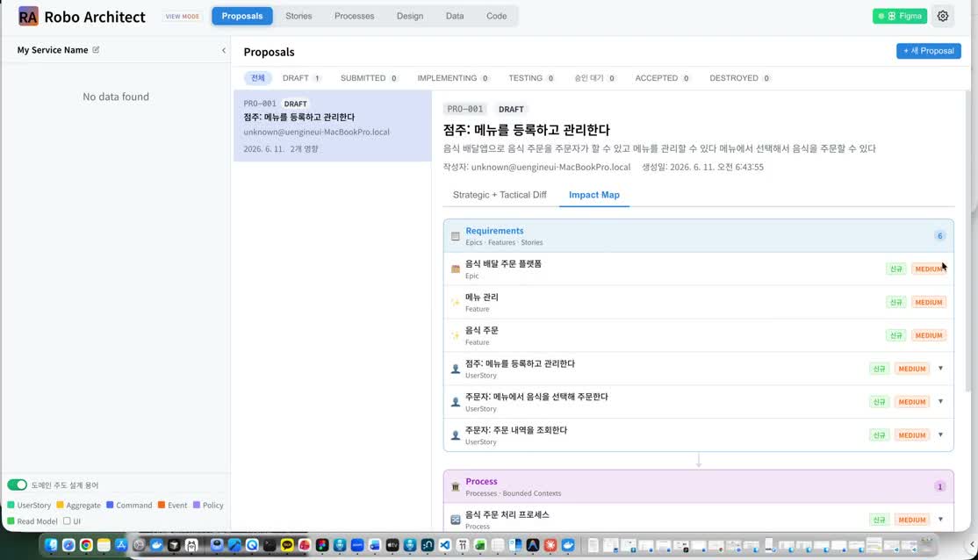Open Calendar from the dock
Image resolution: width=978 pixels, height=560 pixels.
point(462,545)
